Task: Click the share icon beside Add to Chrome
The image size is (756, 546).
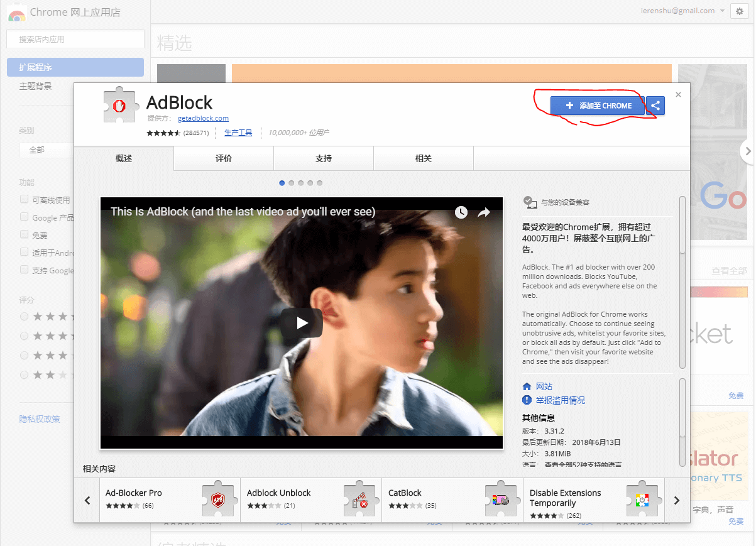Action: 655,106
